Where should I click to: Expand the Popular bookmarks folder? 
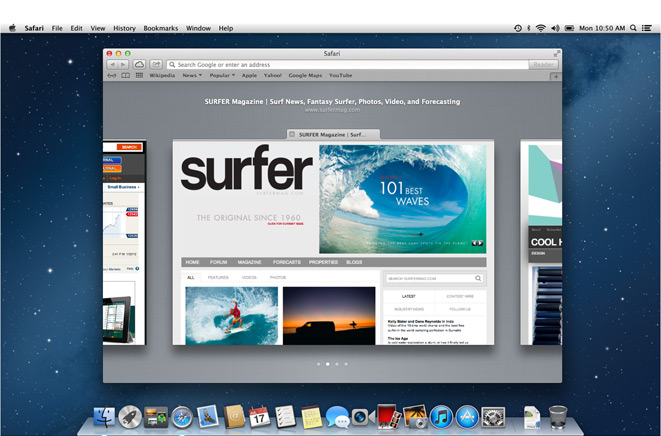[x=221, y=75]
